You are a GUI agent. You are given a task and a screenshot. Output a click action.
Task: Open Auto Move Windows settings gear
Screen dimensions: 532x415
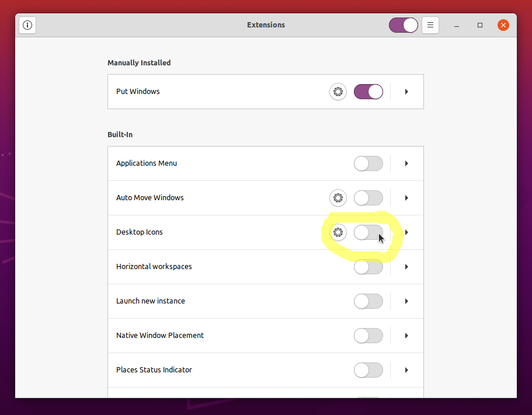click(338, 198)
